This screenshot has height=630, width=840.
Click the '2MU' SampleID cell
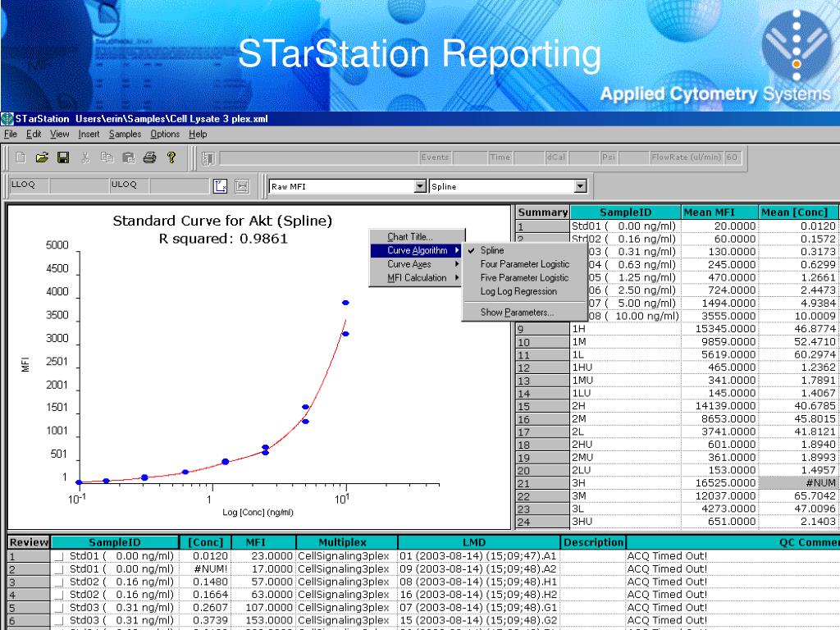click(625, 458)
